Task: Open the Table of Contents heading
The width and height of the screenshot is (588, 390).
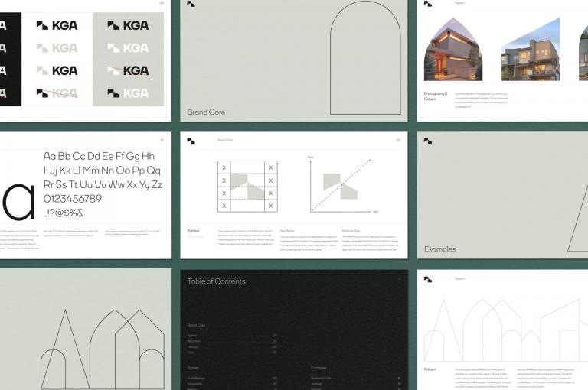Action: [217, 281]
